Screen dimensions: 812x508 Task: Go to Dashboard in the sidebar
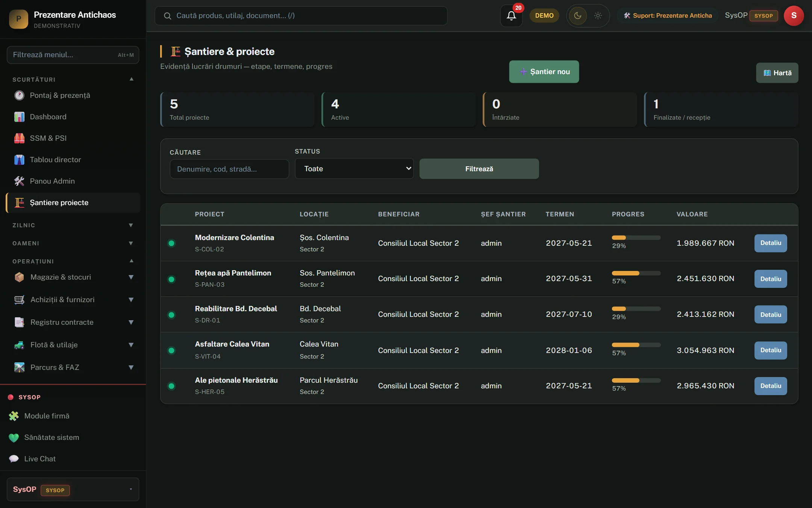73,117
